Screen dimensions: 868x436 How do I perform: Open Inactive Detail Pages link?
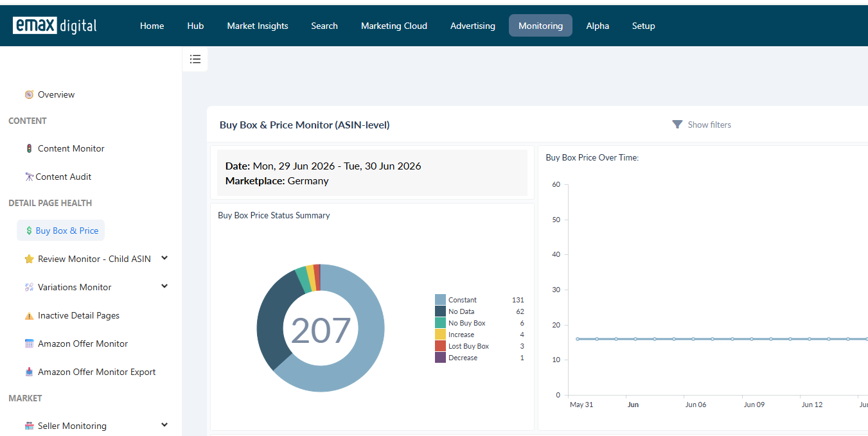pos(78,315)
